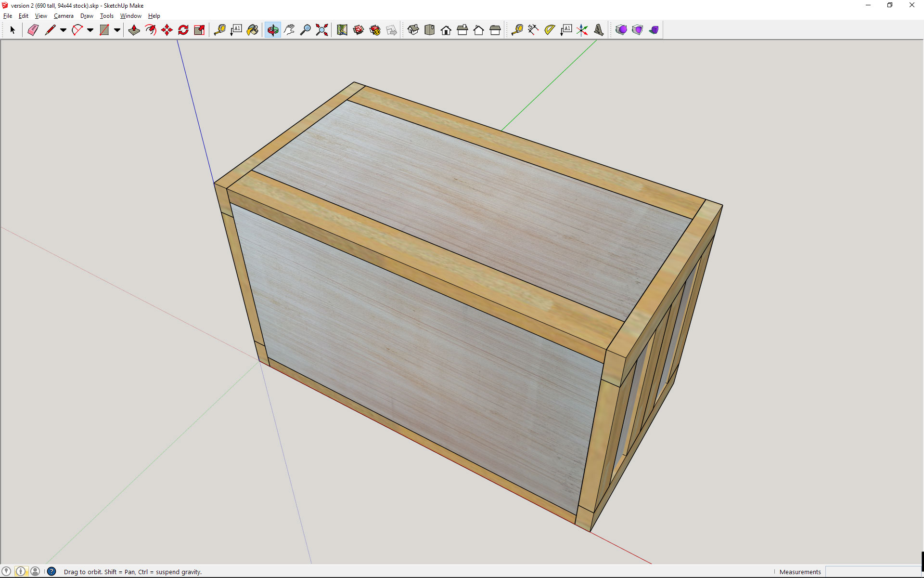Select the Move tool with red arrows
This screenshot has height=578, width=924.
[167, 30]
